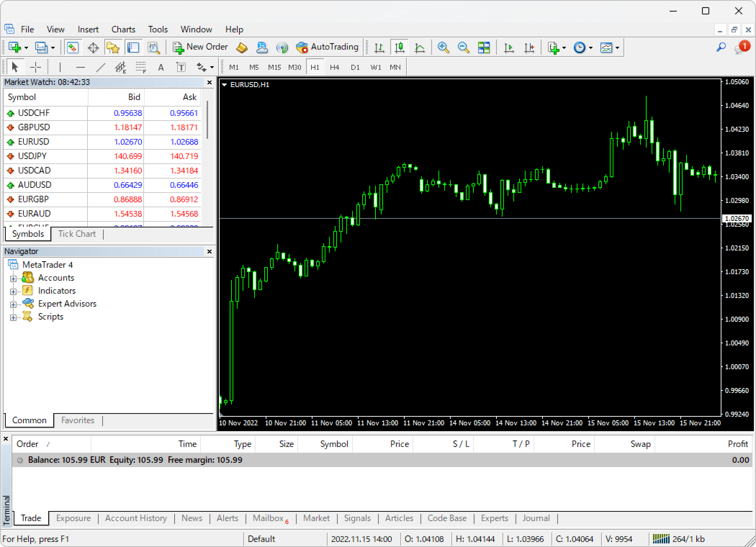Open the File menu
The width and height of the screenshot is (756, 547).
(27, 30)
